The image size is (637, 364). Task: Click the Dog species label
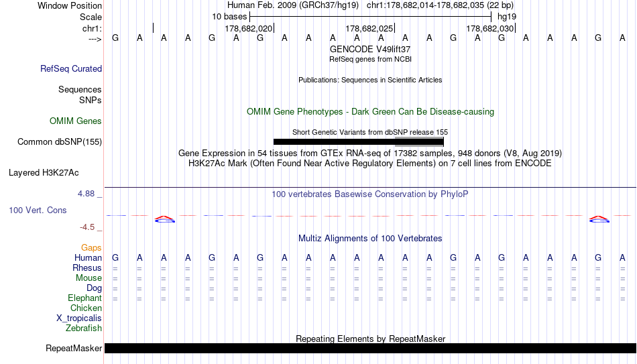tap(94, 288)
